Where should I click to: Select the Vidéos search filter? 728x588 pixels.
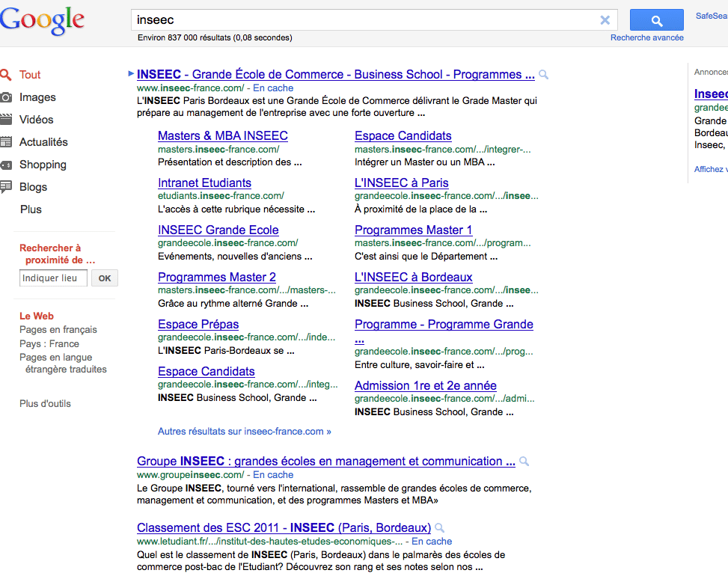36,120
